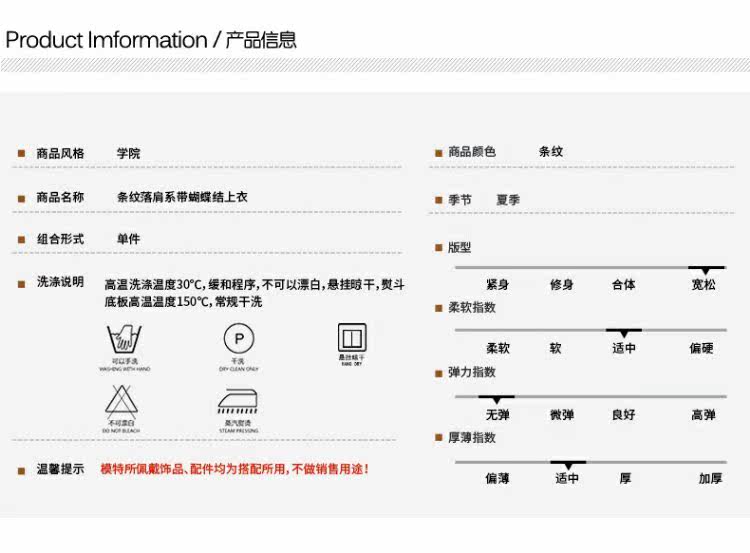
Task: Click the washing instruction line mentioning 30℃
Action: (x=254, y=285)
